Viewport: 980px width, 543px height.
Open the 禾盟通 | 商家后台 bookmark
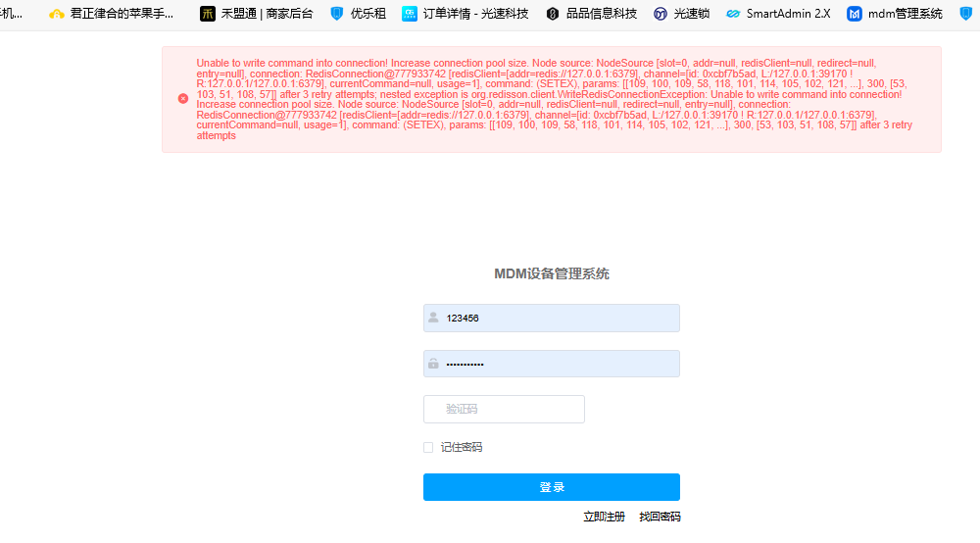256,14
